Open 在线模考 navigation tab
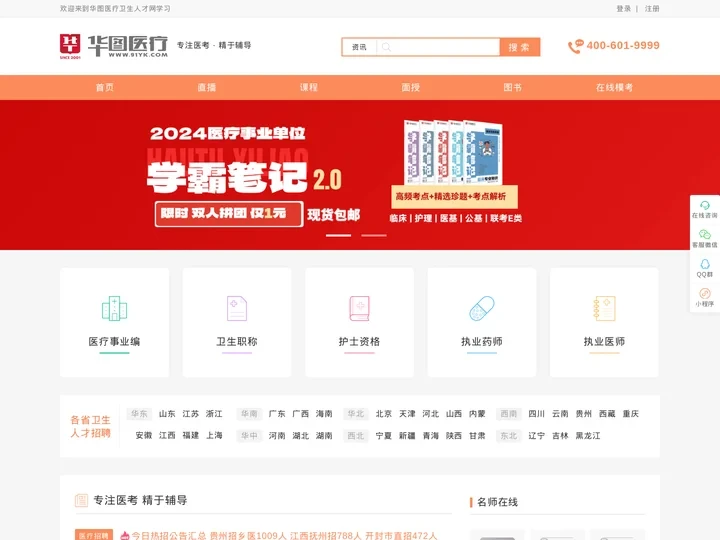Viewport: 720px width, 540px height. tap(614, 87)
